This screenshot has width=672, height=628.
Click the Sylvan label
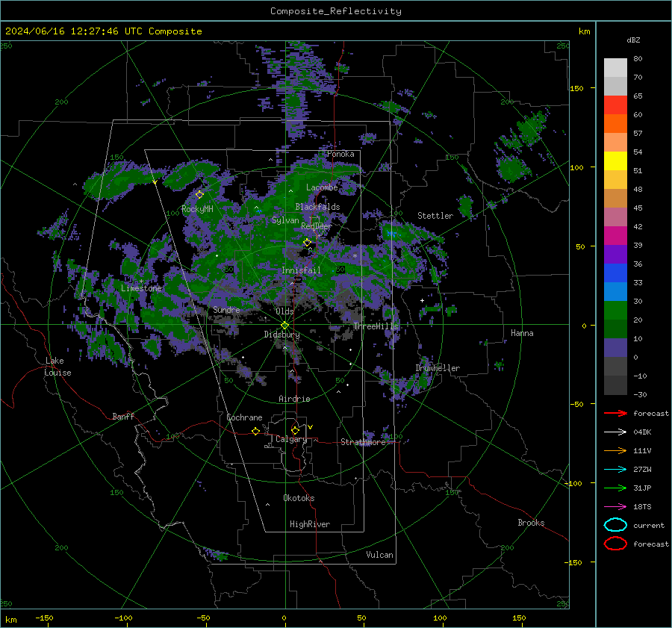[285, 220]
